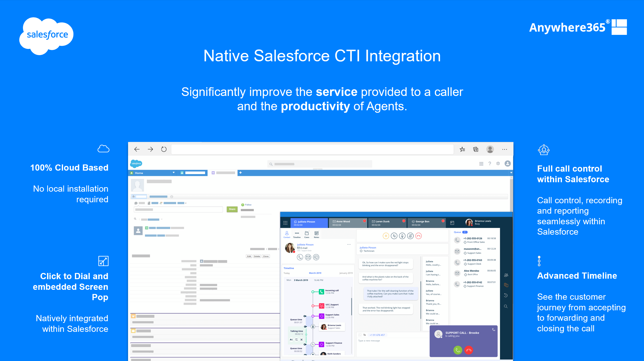
Task: Toggle the microphone mute button
Action: click(x=402, y=236)
